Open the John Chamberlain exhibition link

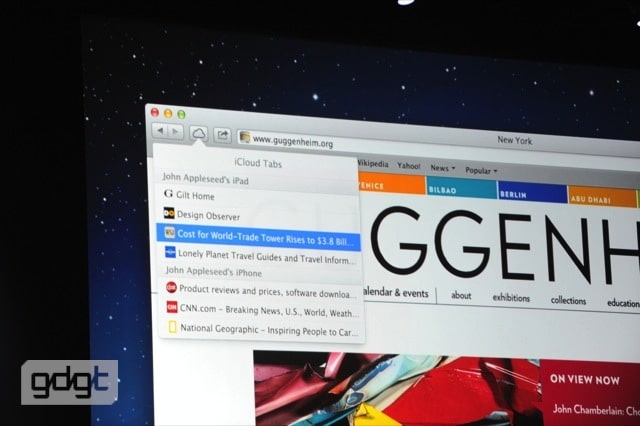(596, 410)
